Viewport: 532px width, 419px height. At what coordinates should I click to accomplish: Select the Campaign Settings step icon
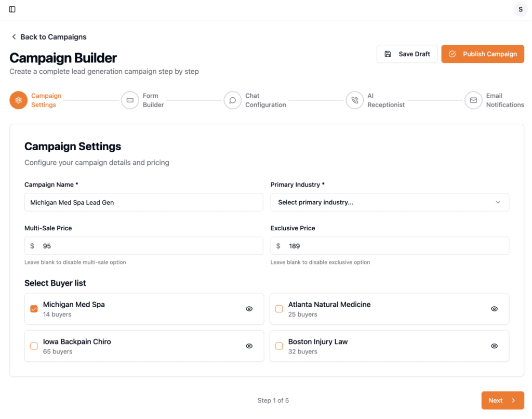point(18,100)
